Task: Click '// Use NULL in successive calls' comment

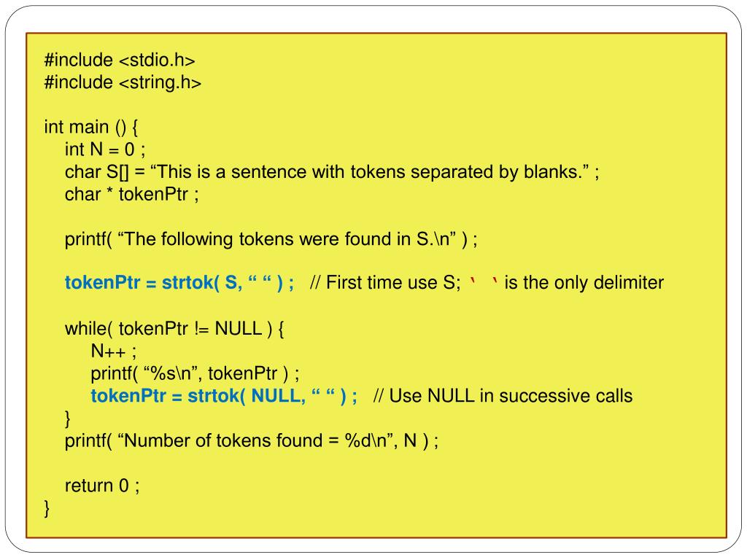Action: [x=503, y=396]
